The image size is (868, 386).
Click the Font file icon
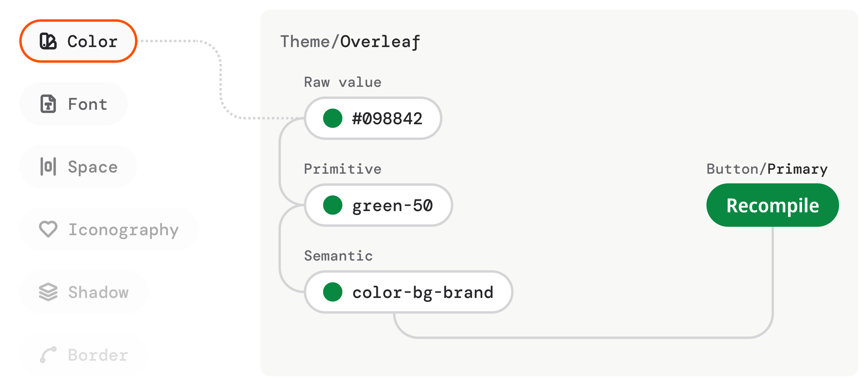48,104
